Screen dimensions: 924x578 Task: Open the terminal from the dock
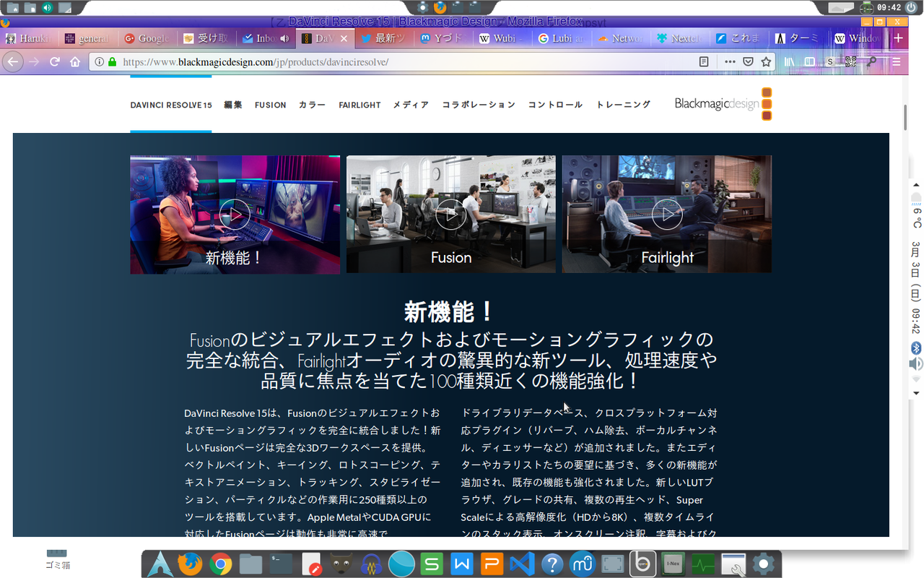281,564
